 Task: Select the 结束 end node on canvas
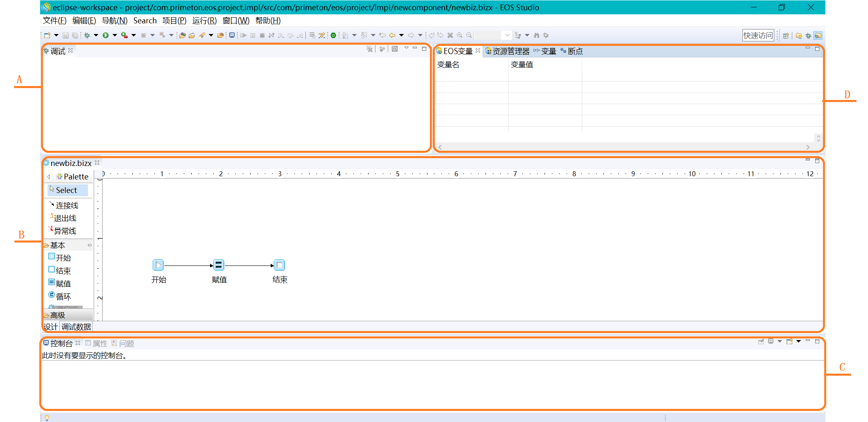[279, 265]
